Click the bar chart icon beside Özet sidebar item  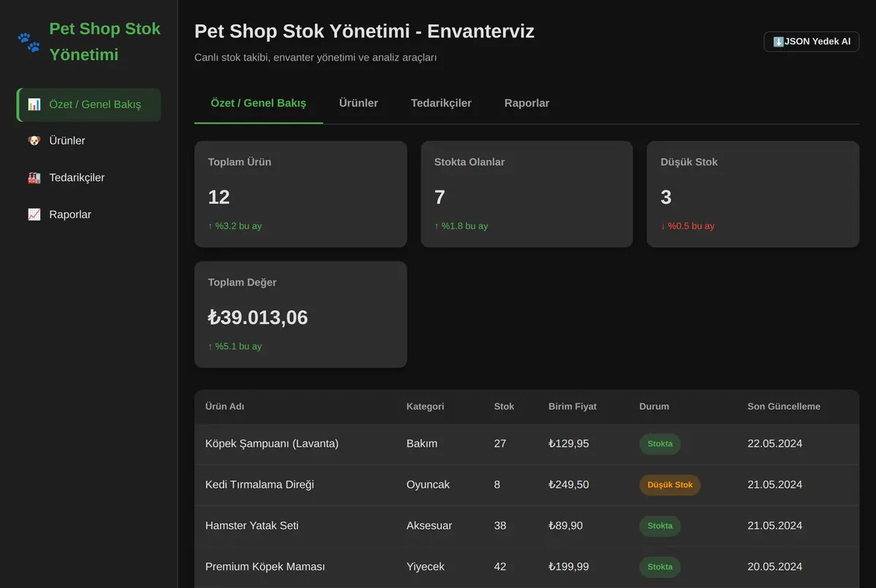point(34,104)
